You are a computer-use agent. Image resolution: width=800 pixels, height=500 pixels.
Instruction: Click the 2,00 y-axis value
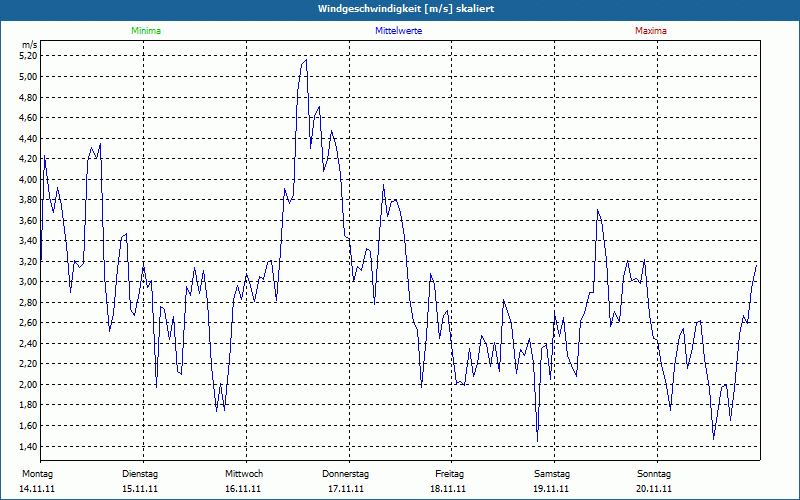coord(28,385)
